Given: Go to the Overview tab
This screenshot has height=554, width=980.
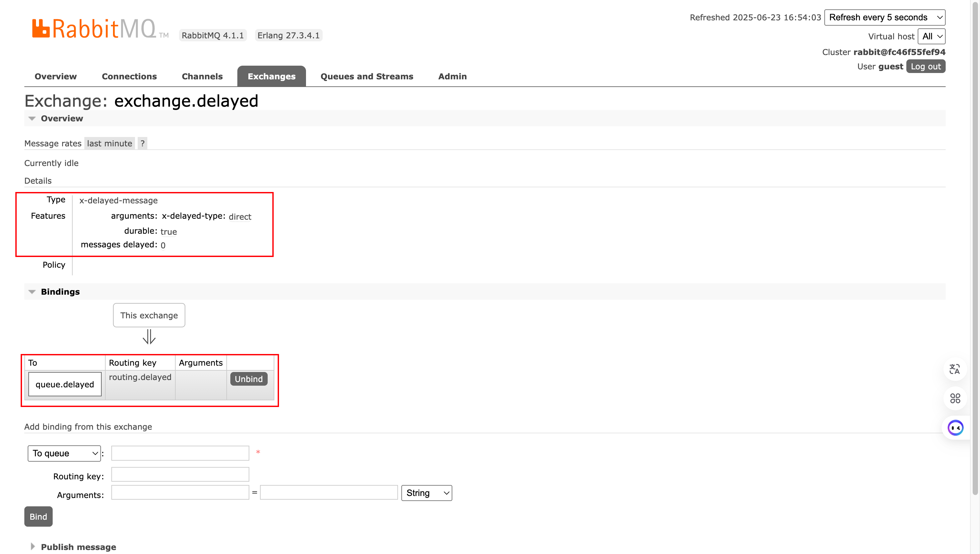Looking at the screenshot, I should (56, 76).
